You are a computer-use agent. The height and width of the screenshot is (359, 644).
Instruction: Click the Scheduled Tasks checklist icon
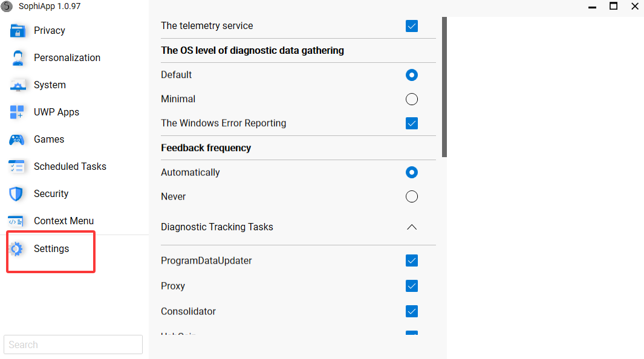click(17, 167)
